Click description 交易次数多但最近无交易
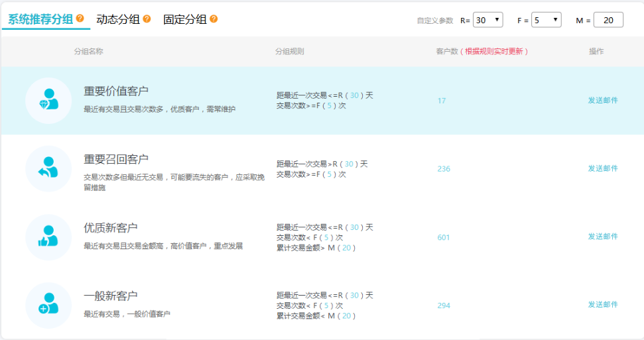This screenshot has height=340, width=644. [174, 182]
